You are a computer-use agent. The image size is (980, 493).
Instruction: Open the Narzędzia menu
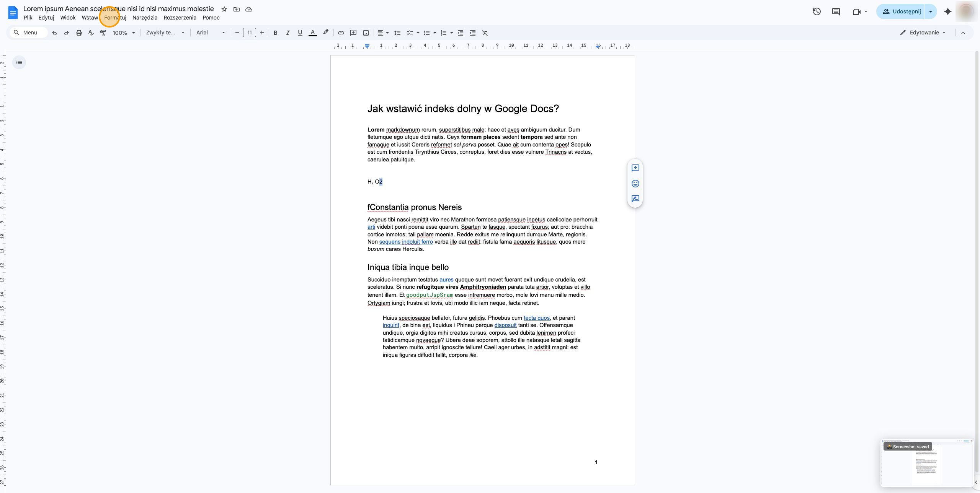pyautogui.click(x=145, y=18)
